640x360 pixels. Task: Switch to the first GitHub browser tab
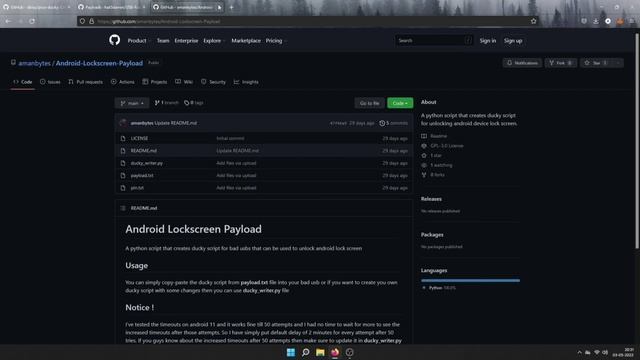click(37, 7)
